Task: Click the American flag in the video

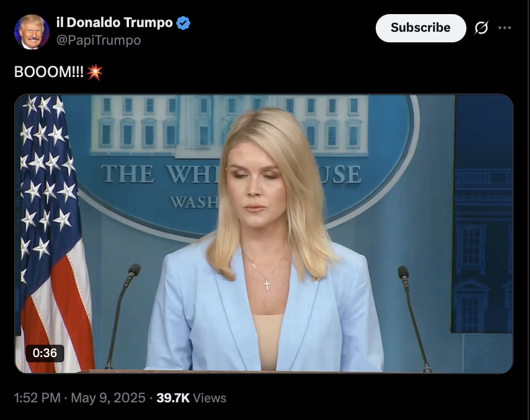Action: pyautogui.click(x=51, y=233)
